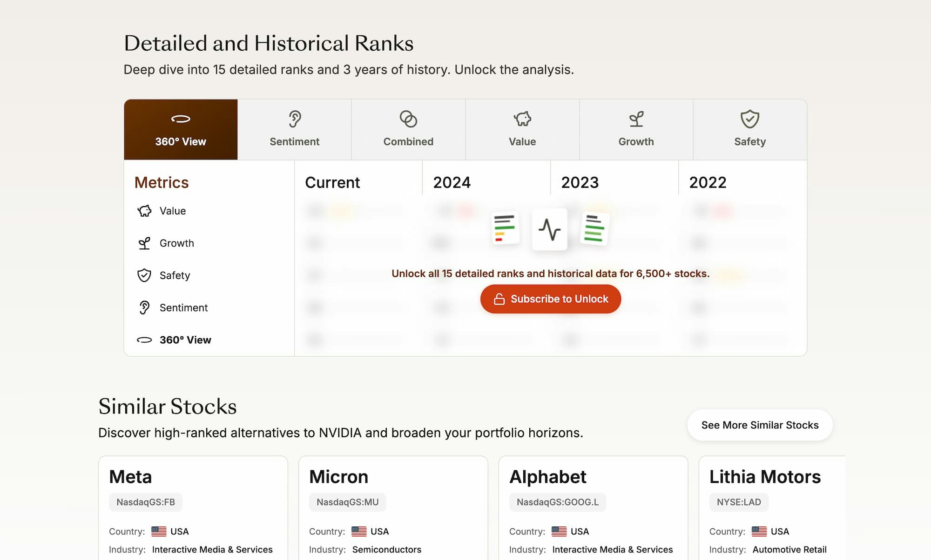The width and height of the screenshot is (931, 560).
Task: Click Sentiment metric ear icon
Action: 144,308
